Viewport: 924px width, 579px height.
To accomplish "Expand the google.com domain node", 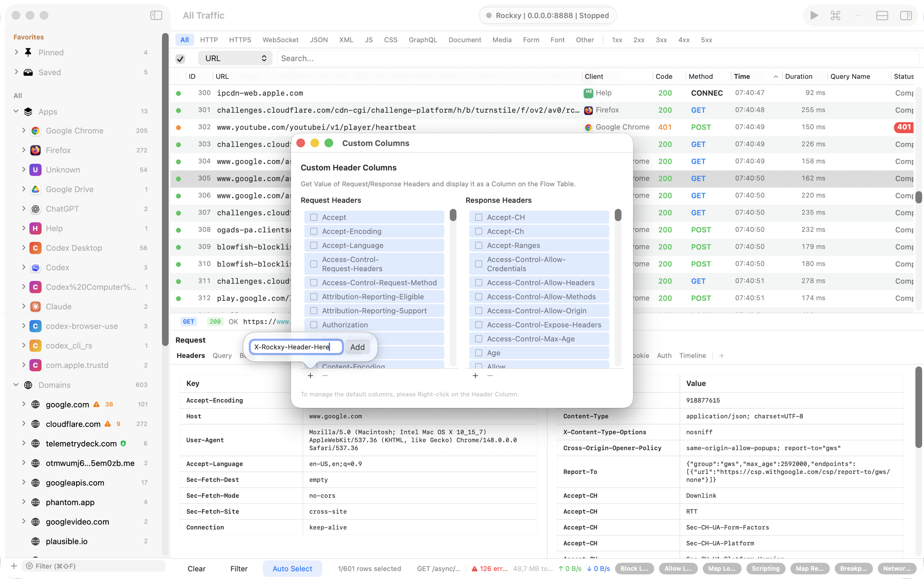I will point(24,404).
